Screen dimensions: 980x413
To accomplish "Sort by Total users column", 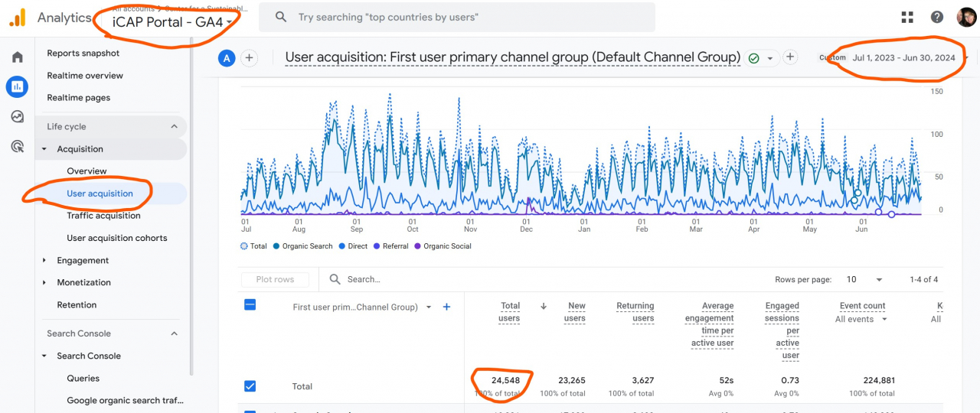I will click(510, 312).
